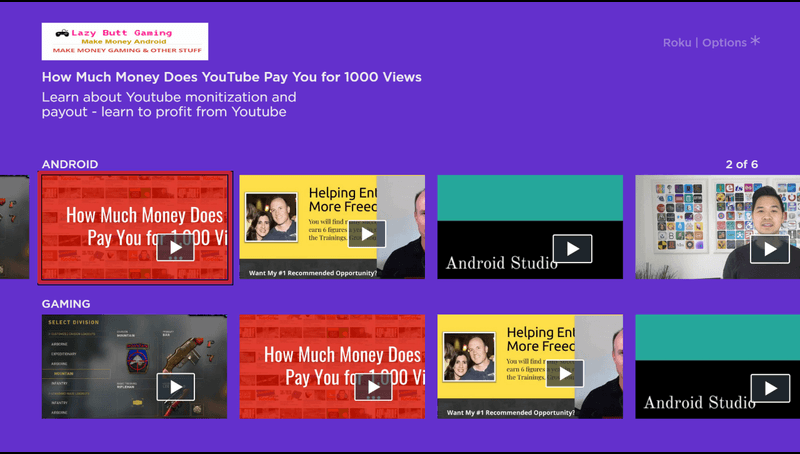The image size is (800, 454).
Task: Click Want My #1 Recommended Opportunity in Android row
Action: point(313,273)
